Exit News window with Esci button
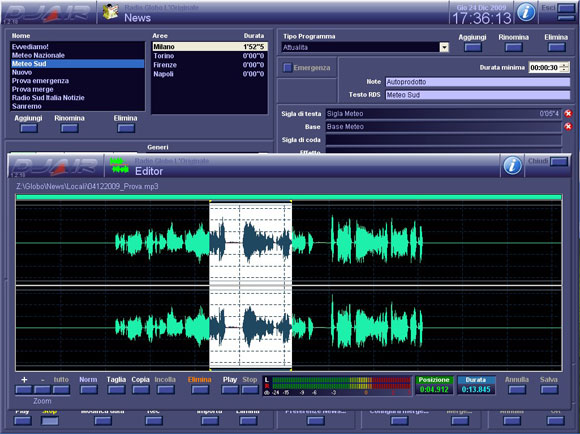The height and width of the screenshot is (434, 580). [x=566, y=8]
